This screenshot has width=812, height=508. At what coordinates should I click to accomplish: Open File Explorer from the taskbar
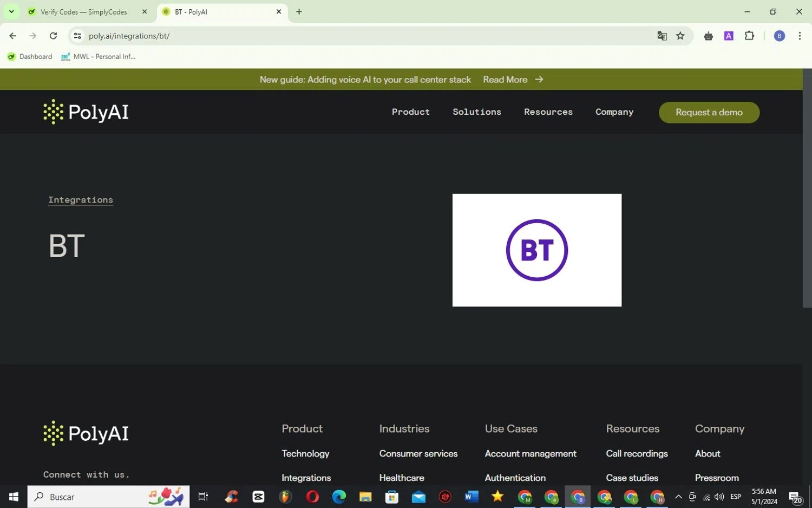365,497
